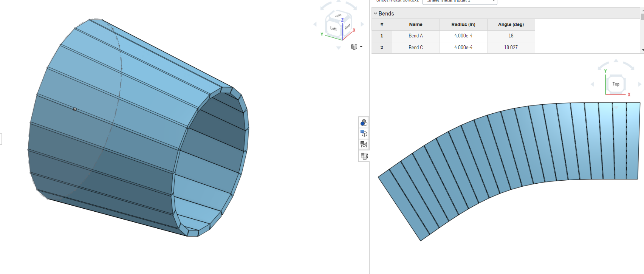Click the down arrow below the view cube
644x274 pixels.
[x=339, y=48]
